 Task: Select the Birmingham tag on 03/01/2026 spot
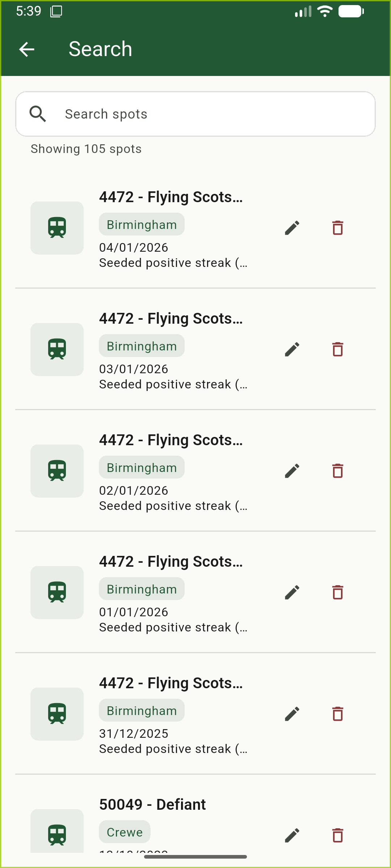tap(142, 346)
